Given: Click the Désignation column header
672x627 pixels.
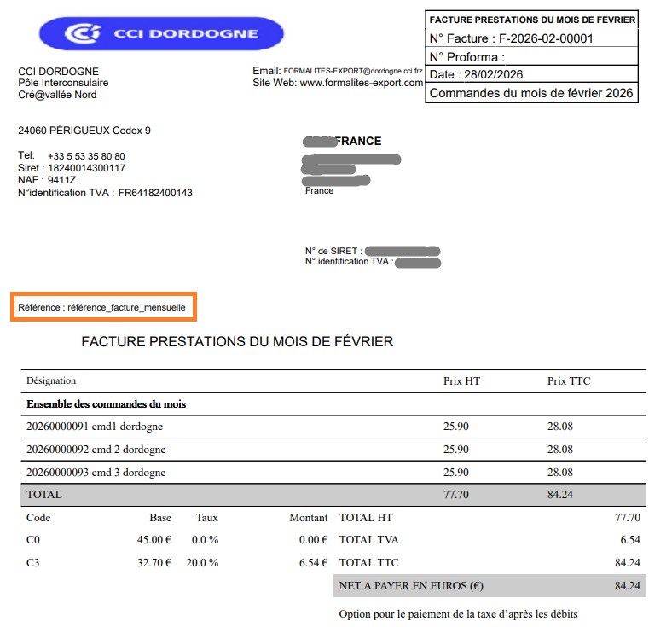Looking at the screenshot, I should pos(51,380).
